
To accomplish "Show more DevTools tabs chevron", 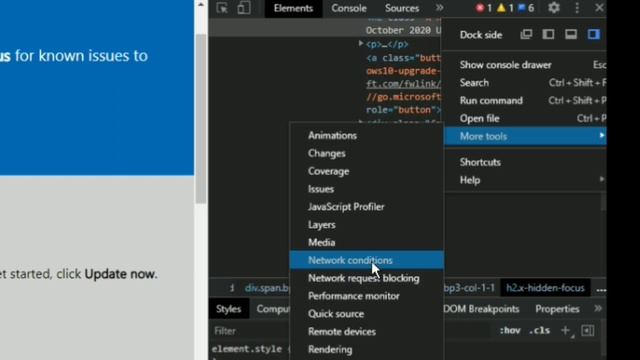I will pyautogui.click(x=440, y=8).
